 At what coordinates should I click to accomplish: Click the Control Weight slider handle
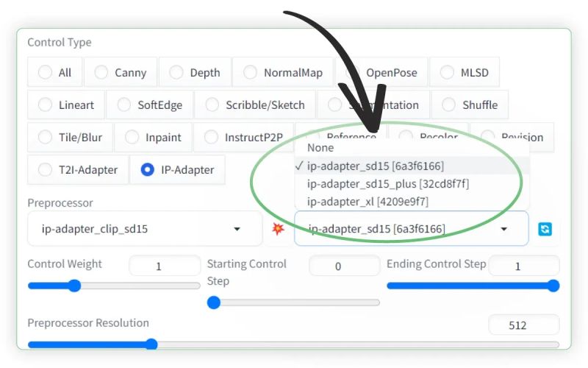point(75,286)
